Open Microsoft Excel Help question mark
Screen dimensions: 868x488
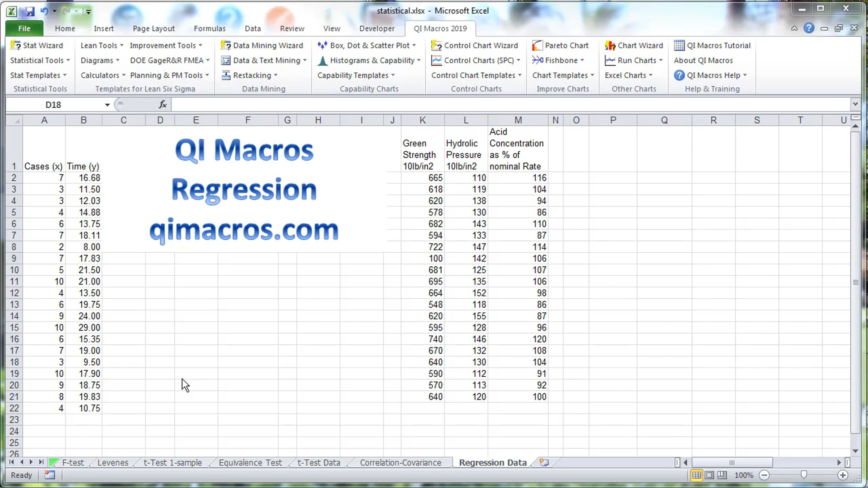tap(809, 28)
